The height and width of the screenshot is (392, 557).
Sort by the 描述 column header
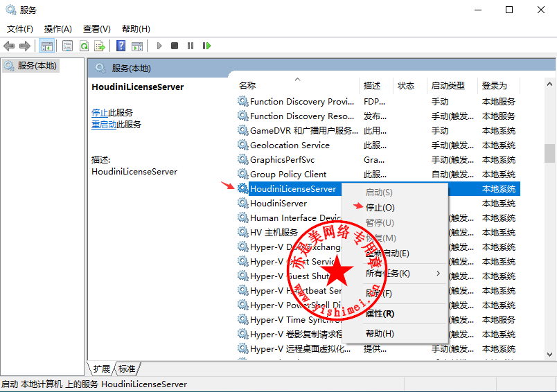(376, 85)
